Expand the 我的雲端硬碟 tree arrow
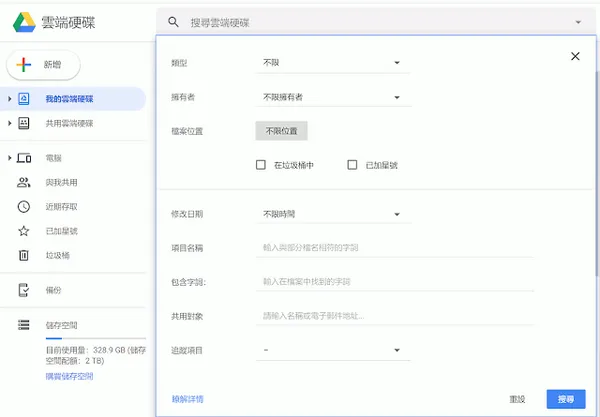 pyautogui.click(x=9, y=99)
